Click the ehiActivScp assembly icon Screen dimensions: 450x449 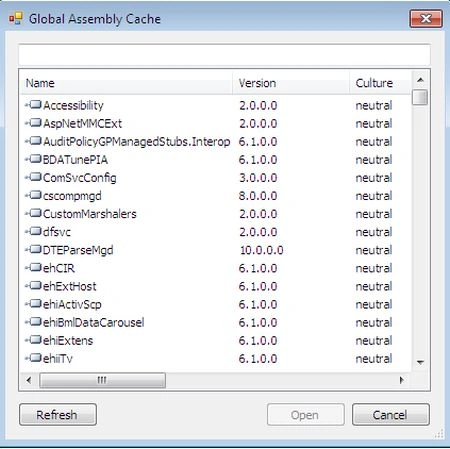(34, 304)
